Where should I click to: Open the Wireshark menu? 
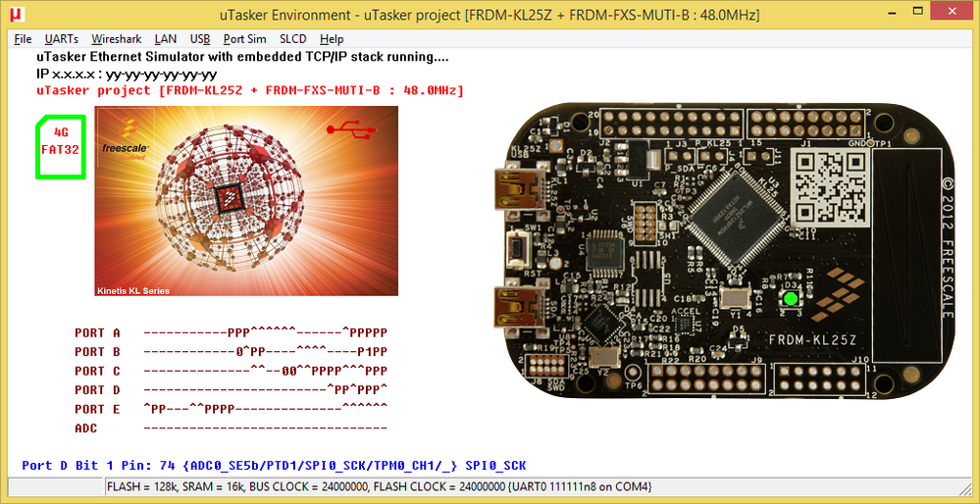[x=117, y=38]
